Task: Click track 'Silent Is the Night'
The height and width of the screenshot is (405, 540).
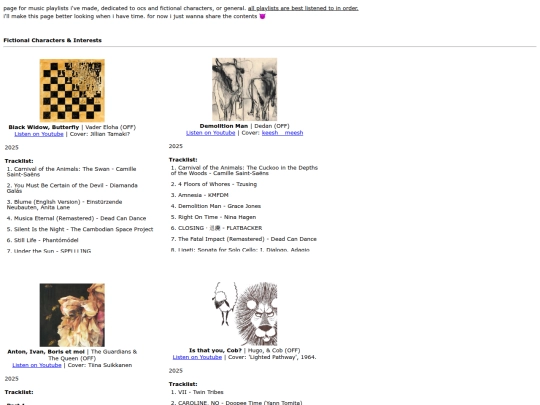Action: (80, 229)
